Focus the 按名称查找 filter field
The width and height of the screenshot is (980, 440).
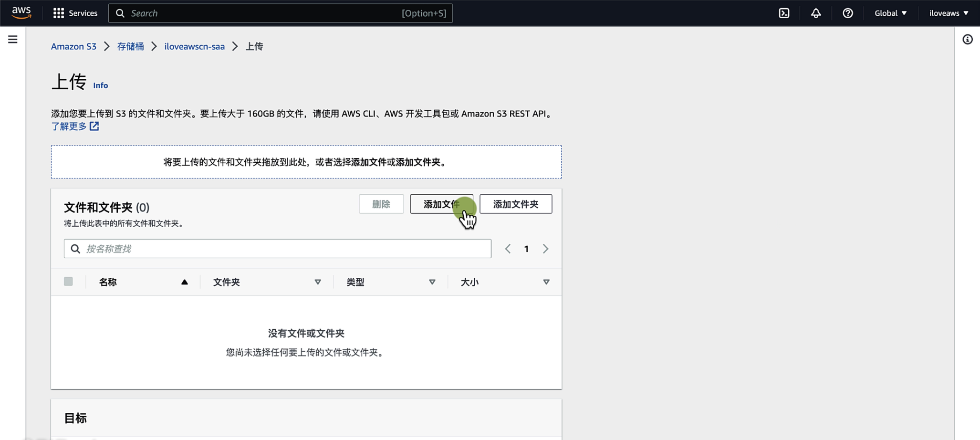click(278, 249)
